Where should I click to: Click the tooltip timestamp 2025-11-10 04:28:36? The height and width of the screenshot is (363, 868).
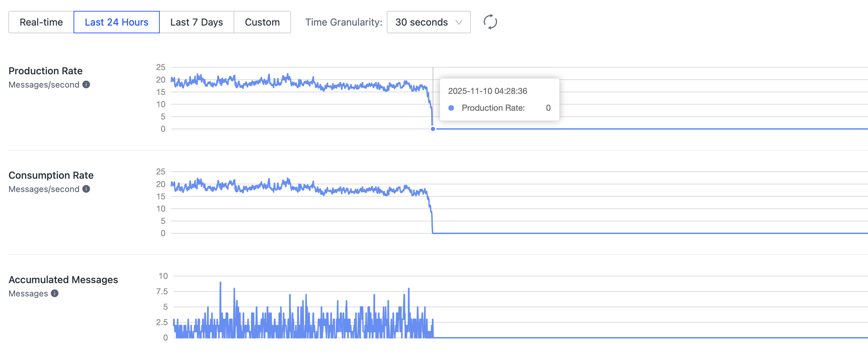pos(488,91)
